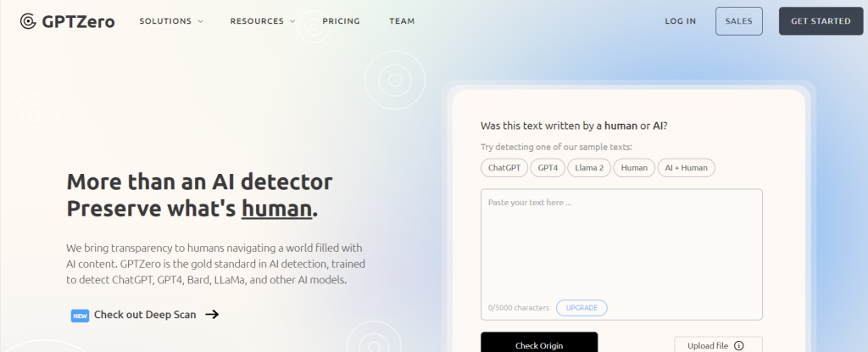868x352 pixels.
Task: Click the Check Origin button
Action: click(x=539, y=342)
